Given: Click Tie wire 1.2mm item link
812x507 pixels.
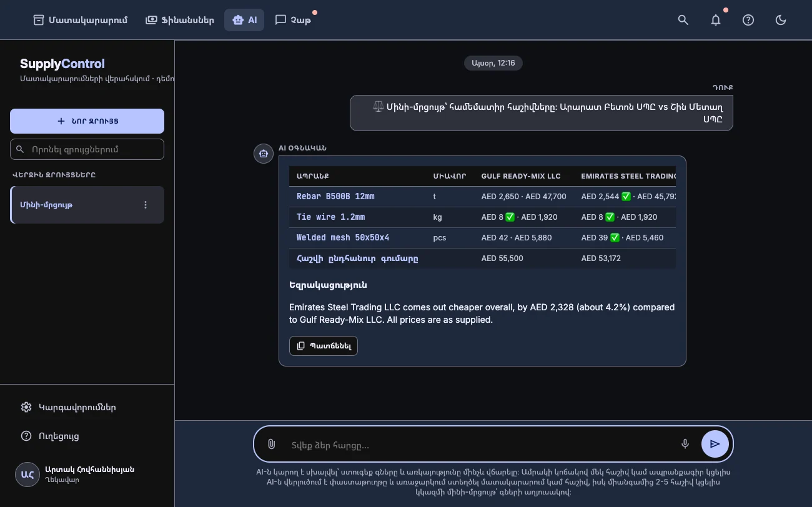Looking at the screenshot, I should [330, 217].
